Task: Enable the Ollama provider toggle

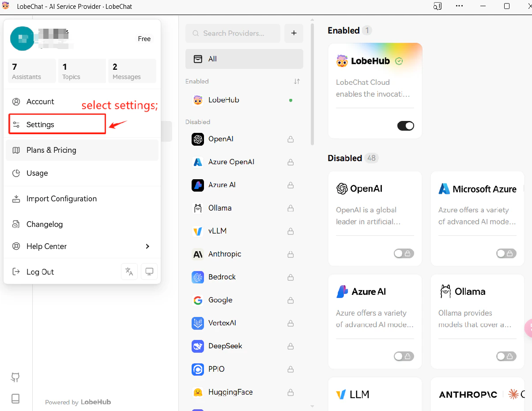Action: pyautogui.click(x=506, y=356)
